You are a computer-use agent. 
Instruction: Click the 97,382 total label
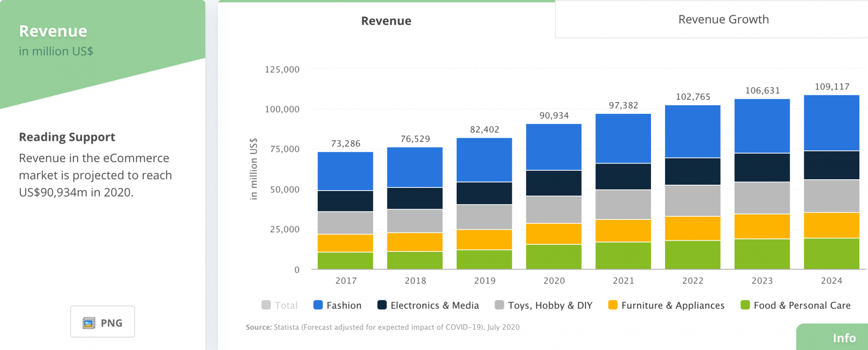[x=623, y=105]
